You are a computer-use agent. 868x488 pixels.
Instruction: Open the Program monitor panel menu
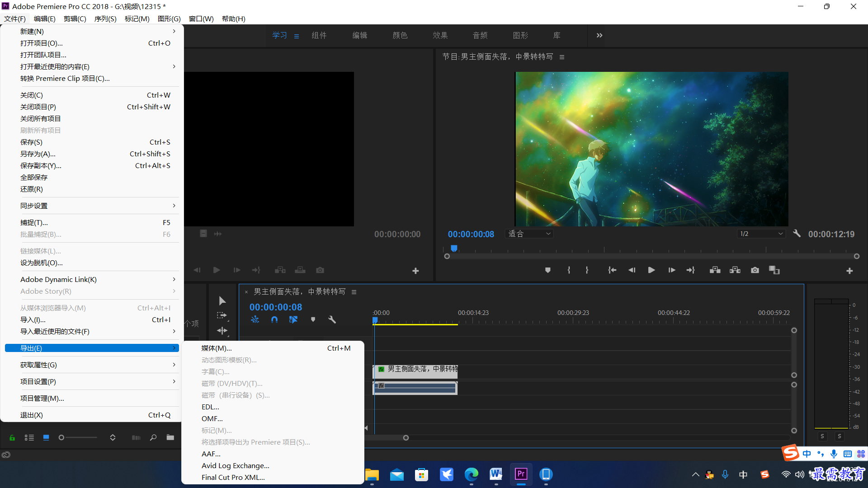pyautogui.click(x=562, y=57)
